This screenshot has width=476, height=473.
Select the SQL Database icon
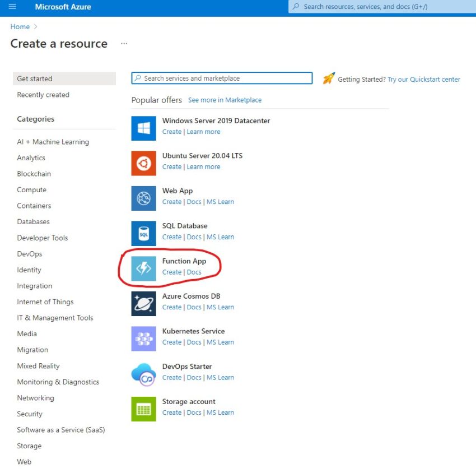(143, 233)
